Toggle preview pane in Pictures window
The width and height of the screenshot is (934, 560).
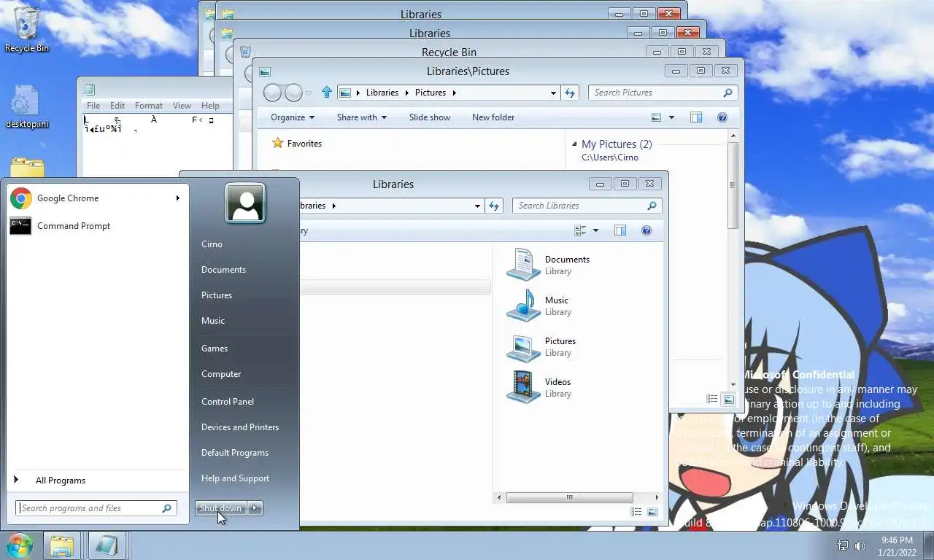coord(696,117)
